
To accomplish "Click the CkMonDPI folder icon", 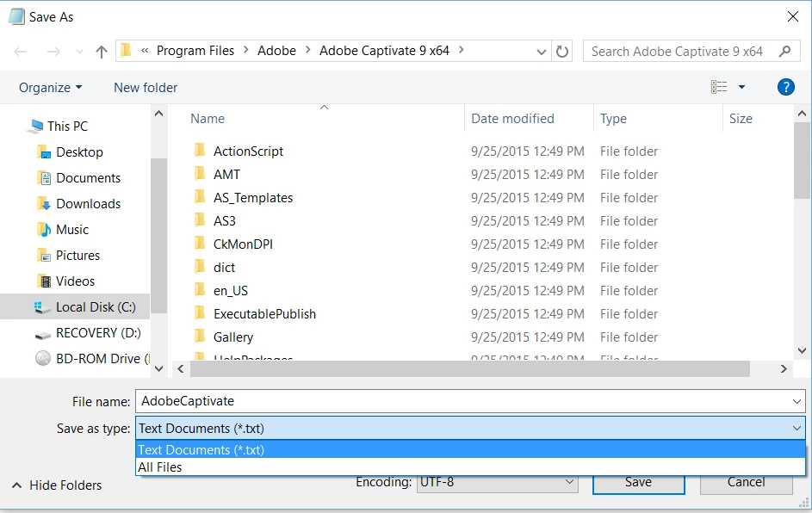I will coord(200,244).
